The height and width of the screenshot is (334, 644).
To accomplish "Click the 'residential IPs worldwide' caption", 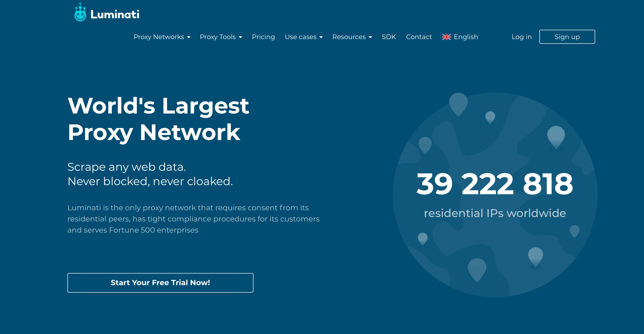I will [495, 214].
